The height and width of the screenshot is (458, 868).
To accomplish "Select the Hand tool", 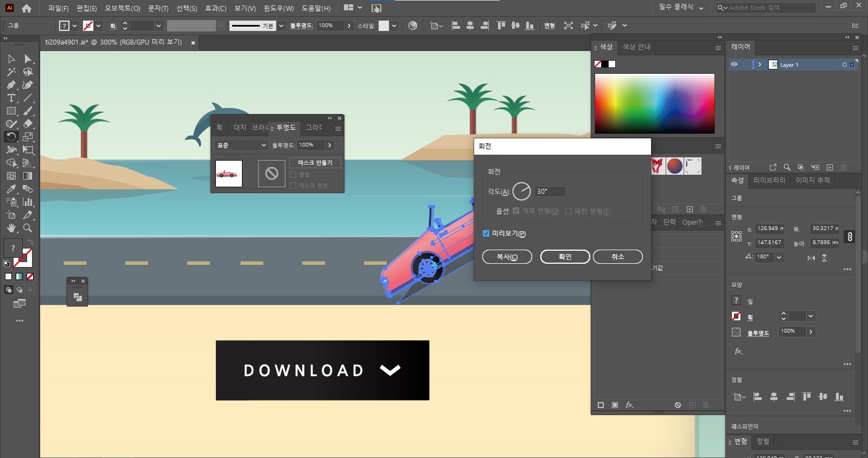I will (x=11, y=228).
